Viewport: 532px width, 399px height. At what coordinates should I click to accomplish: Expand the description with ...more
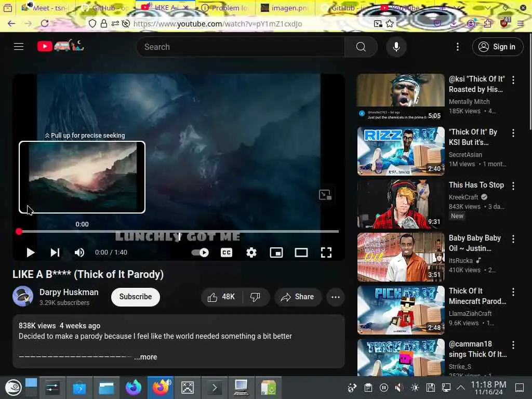[145, 357]
